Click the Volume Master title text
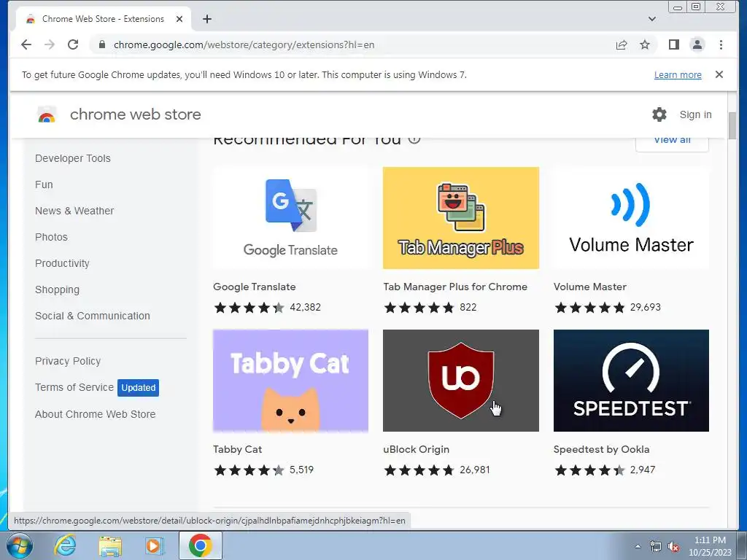 click(x=589, y=287)
